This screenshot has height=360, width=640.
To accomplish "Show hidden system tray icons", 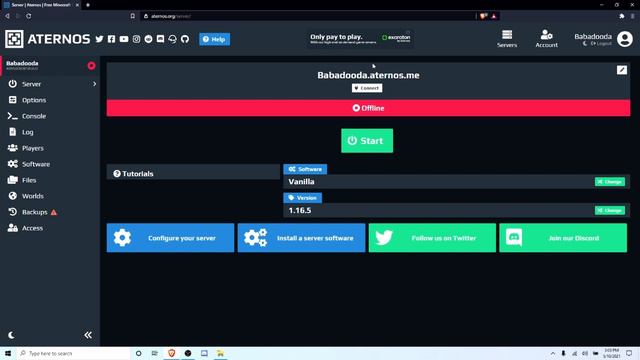I will coord(553,353).
